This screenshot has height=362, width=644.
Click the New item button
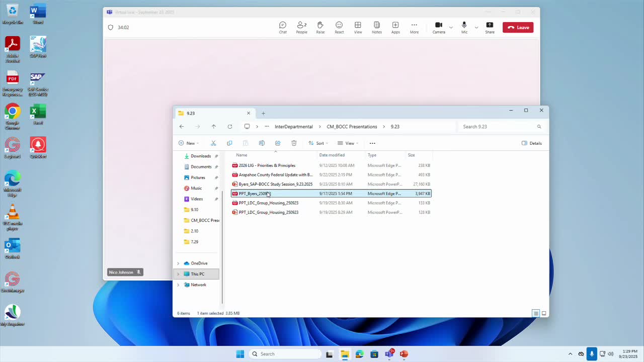[189, 143]
